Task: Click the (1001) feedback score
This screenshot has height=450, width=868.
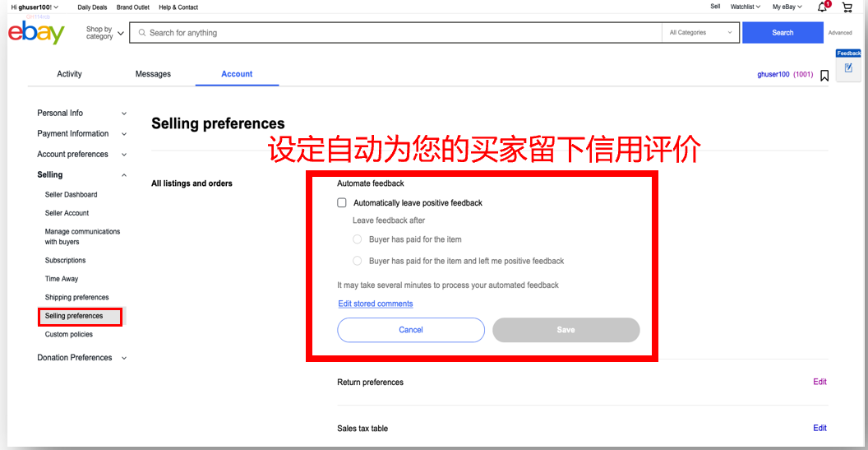Action: [x=803, y=74]
